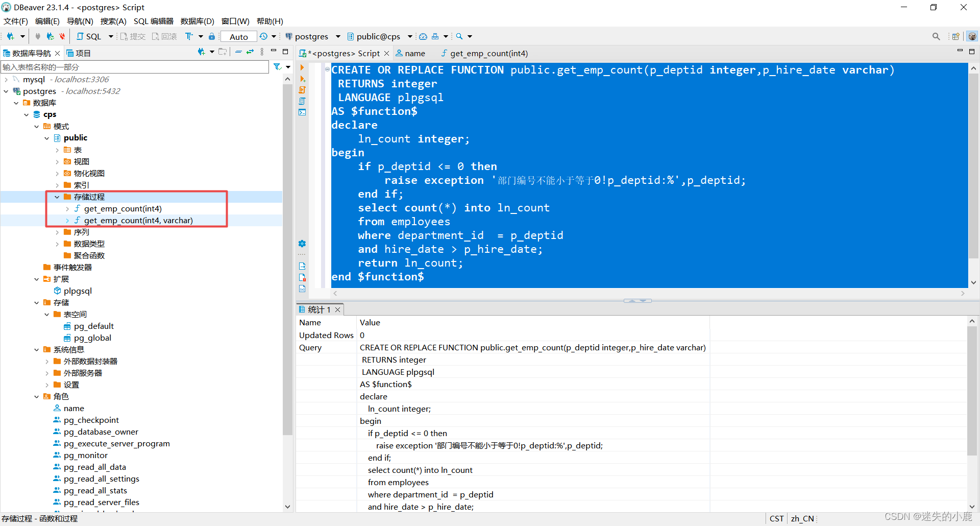The height and width of the screenshot is (526, 980).
Task: Click the editor horizontal scrollbar track
Action: (649, 293)
